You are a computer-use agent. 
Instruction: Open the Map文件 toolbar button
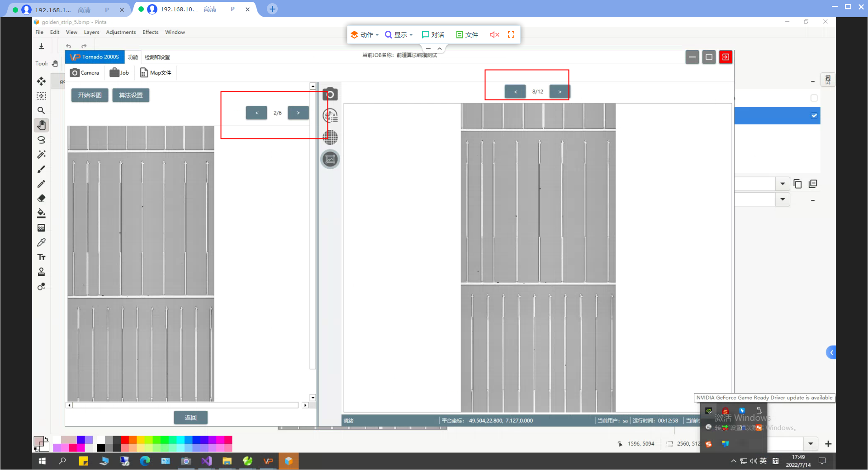click(x=156, y=73)
